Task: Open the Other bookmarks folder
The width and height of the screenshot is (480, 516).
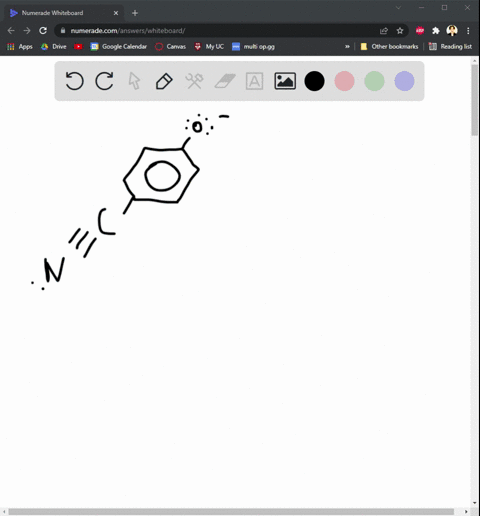Action: [389, 47]
